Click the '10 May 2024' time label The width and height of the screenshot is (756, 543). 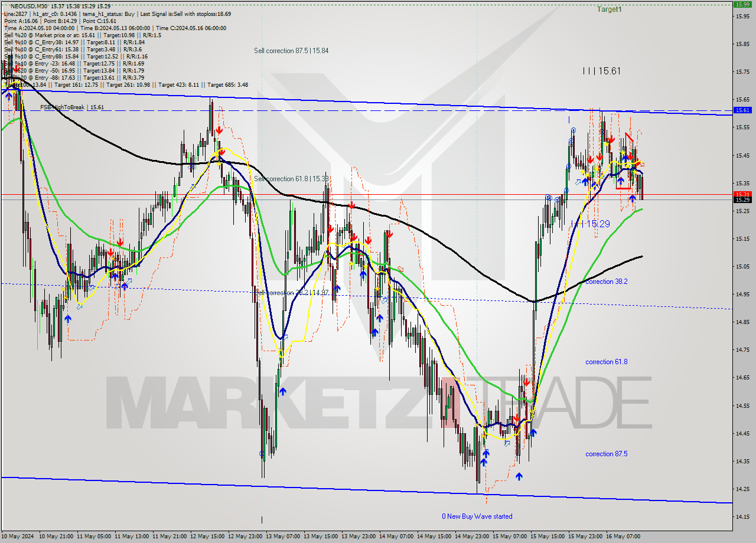pos(18,537)
